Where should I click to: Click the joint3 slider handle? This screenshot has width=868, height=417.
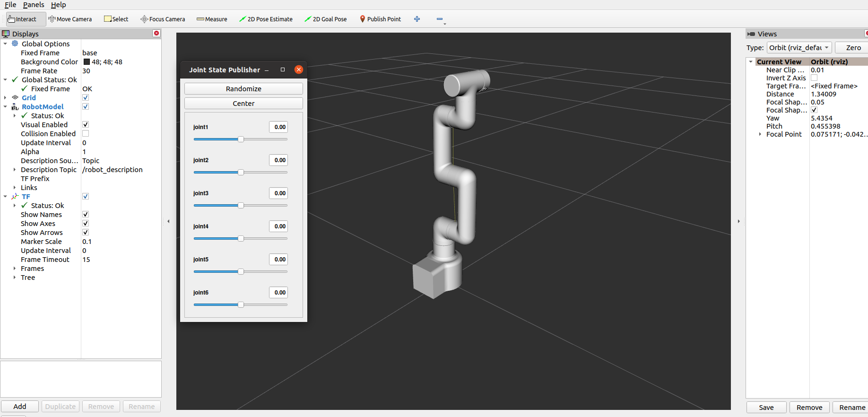click(241, 206)
